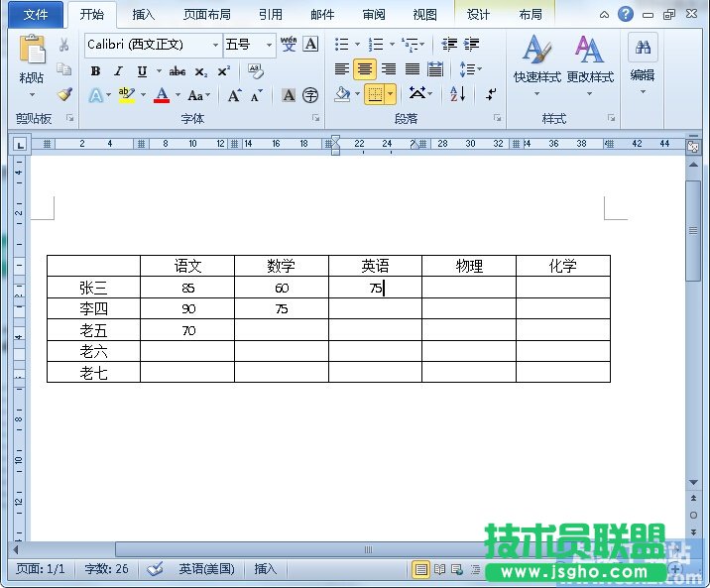Screen dimensions: 710x588
Task: Expand the line spacing dropdown
Action: (x=471, y=69)
